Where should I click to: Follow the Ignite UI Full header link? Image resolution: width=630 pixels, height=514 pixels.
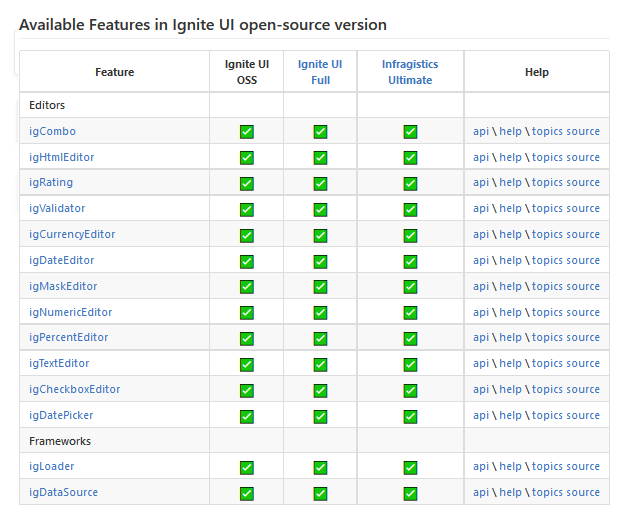[320, 72]
